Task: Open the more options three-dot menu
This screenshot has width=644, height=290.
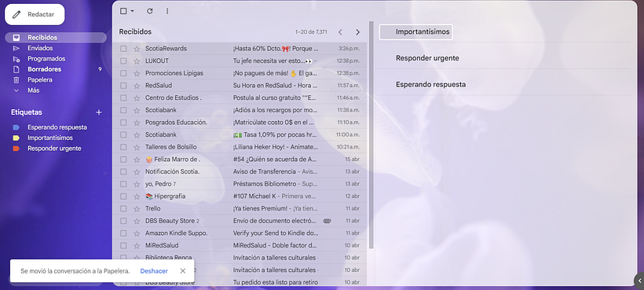Action: tap(167, 11)
